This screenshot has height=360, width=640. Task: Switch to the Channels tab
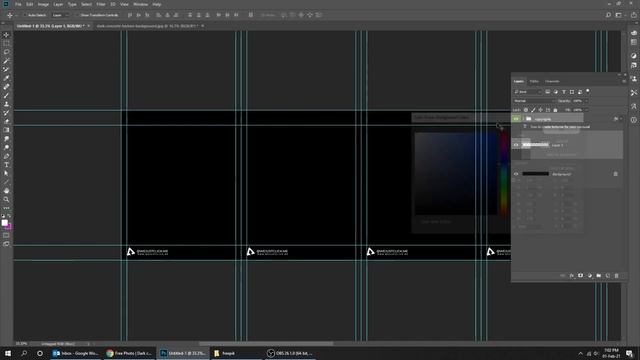click(552, 81)
